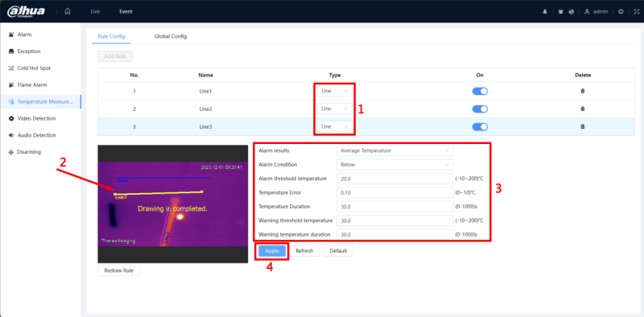Click the Dahua logo
The width and height of the screenshot is (644, 317).
pos(26,11)
